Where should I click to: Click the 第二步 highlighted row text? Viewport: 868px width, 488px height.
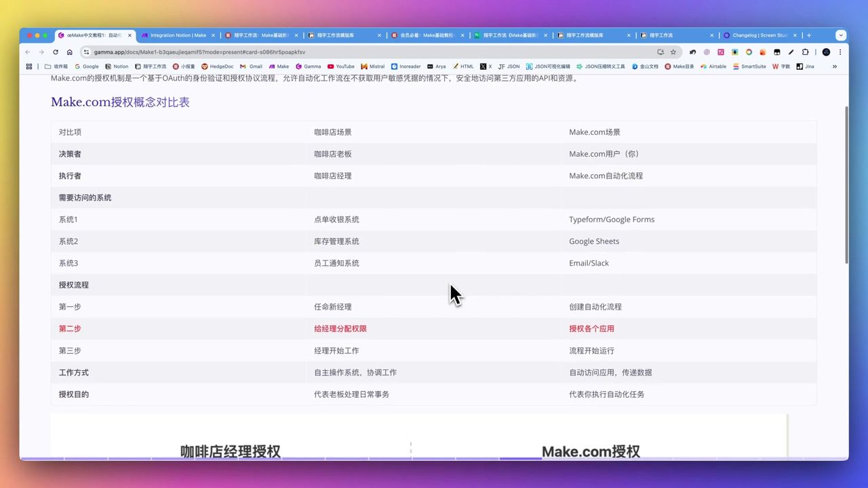point(69,329)
